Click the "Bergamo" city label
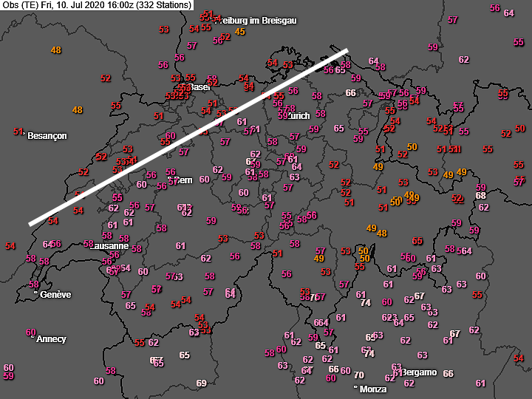Viewport: 532px width, 399px height. [419, 372]
